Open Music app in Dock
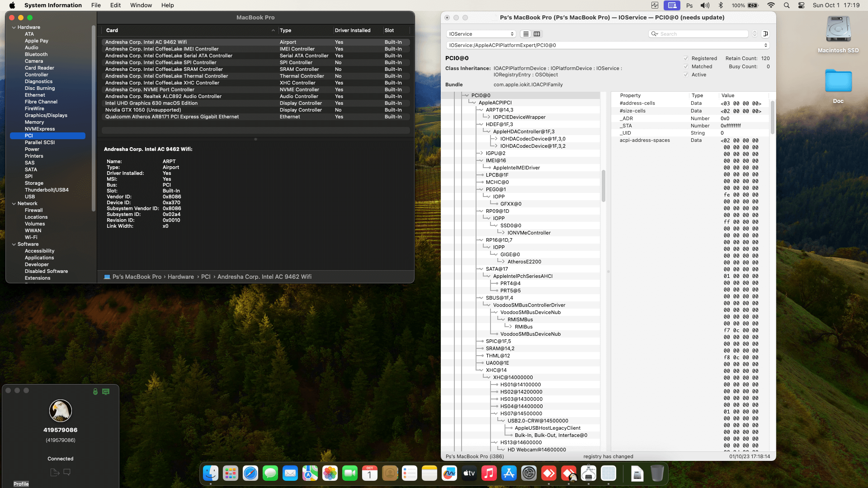 [x=489, y=473]
